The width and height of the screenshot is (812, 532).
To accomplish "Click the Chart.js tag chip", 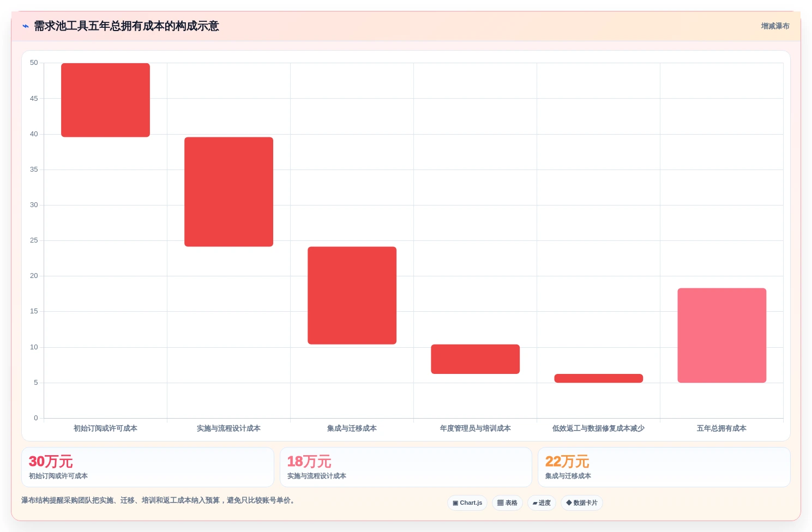I will 467,503.
